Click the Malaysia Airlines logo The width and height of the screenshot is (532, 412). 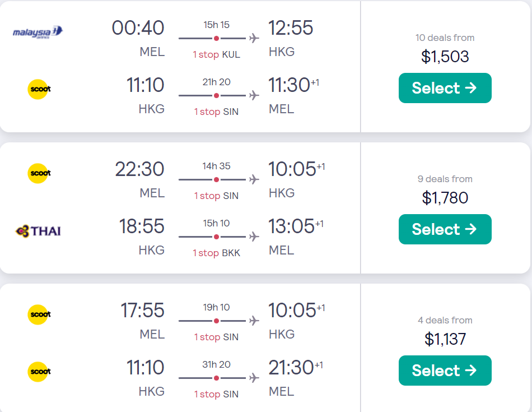(x=38, y=33)
